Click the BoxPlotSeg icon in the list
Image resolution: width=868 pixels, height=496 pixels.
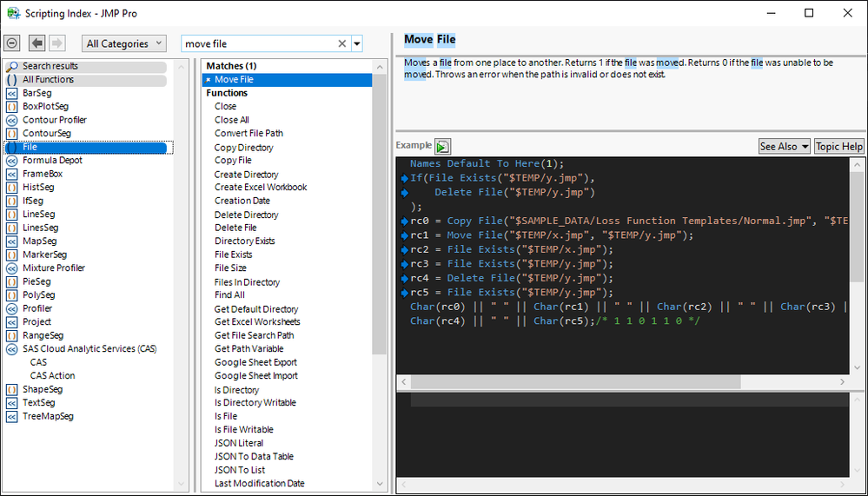pos(12,107)
